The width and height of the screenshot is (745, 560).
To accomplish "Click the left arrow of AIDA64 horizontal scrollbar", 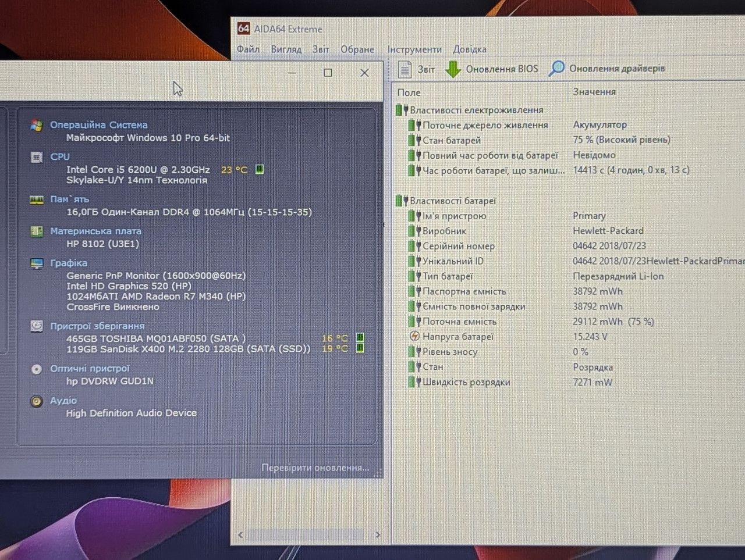I will 240,534.
